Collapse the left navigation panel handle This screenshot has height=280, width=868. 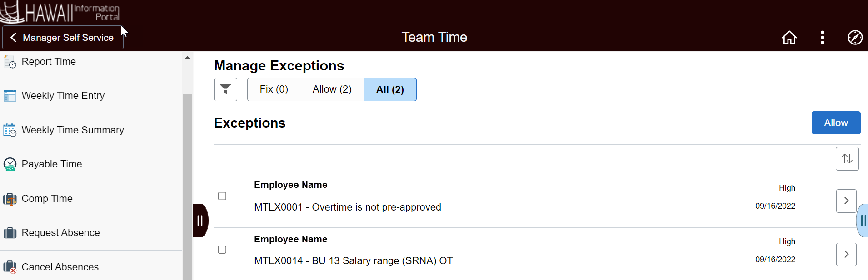pos(200,220)
